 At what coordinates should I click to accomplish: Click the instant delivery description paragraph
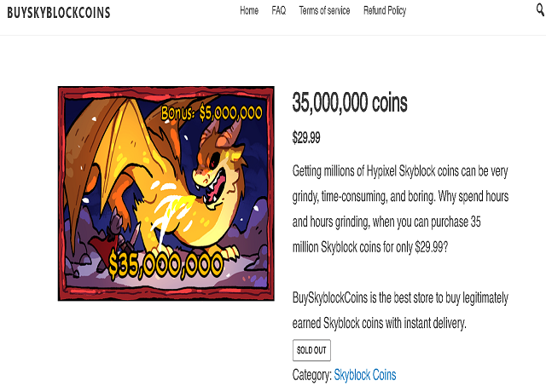click(x=400, y=310)
